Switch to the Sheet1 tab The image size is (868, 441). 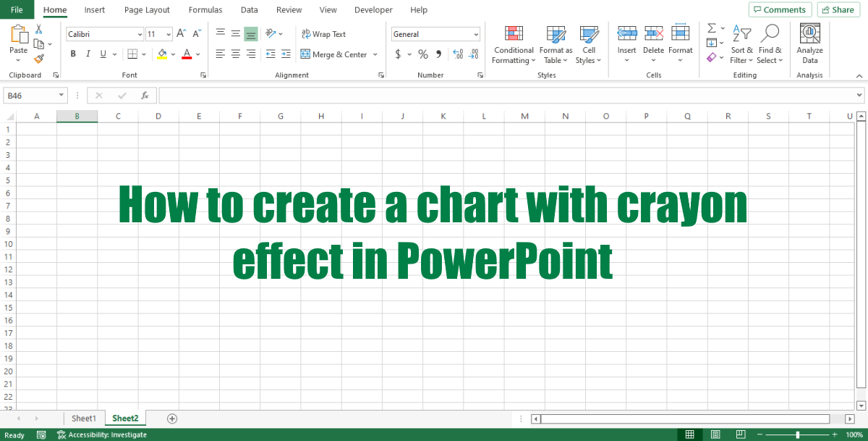[84, 418]
